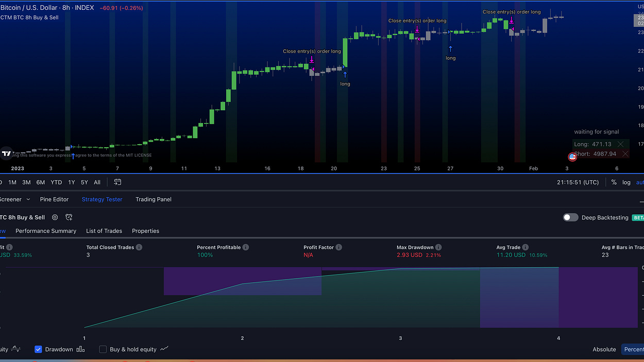The image size is (644, 362).
Task: Switch to List of Trades tab
Action: coord(104,231)
